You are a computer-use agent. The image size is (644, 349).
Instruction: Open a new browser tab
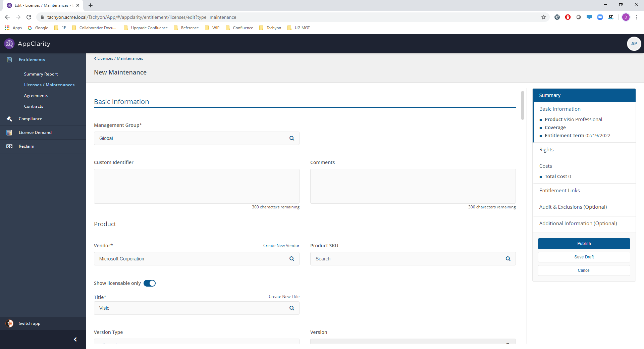91,5
